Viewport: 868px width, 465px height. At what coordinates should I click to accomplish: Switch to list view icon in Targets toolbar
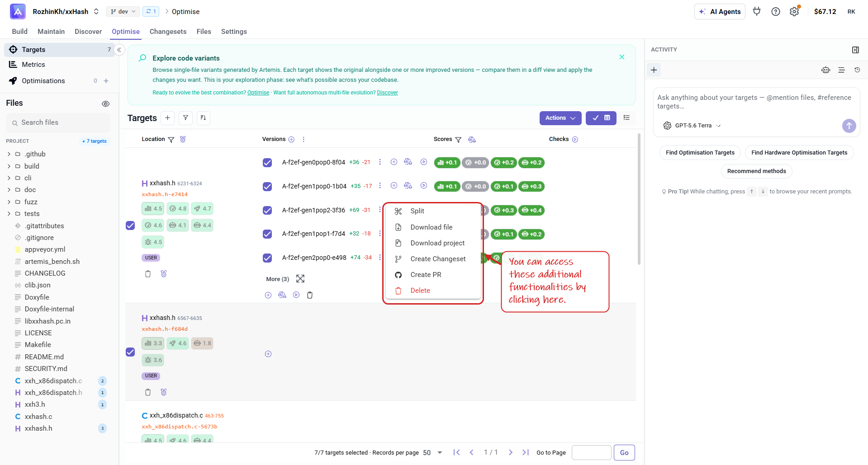click(626, 118)
